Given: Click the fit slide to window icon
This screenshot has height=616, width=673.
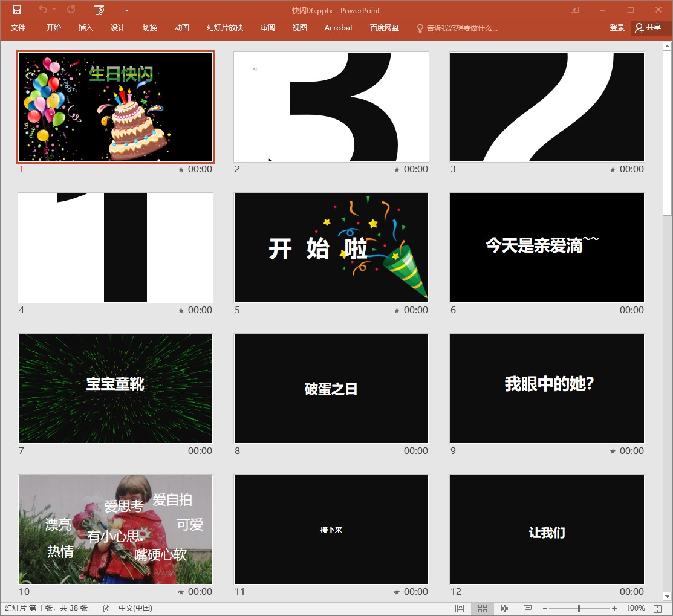Looking at the screenshot, I should (658, 608).
